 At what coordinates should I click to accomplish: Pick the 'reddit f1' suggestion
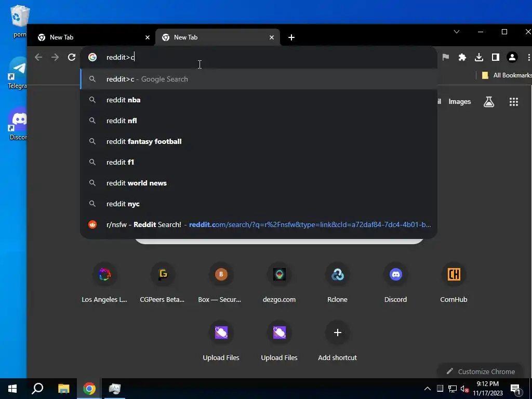[259, 162]
